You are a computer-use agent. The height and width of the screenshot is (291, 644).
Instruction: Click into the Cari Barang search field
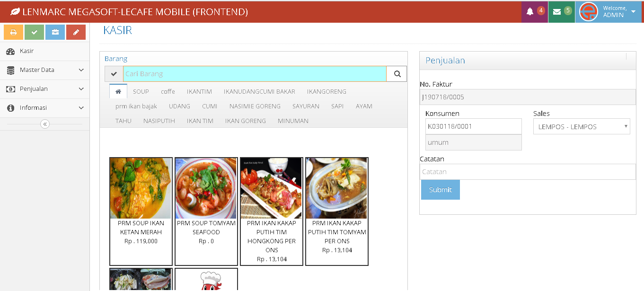[255, 74]
